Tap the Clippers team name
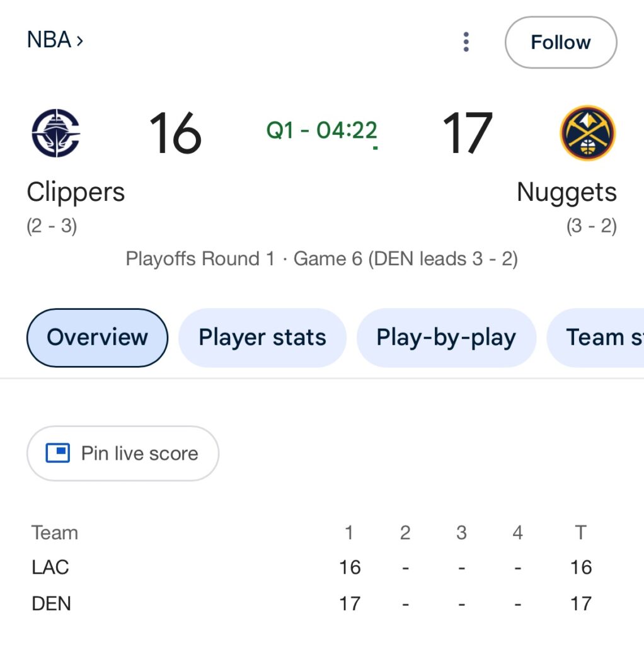This screenshot has height=645, width=644. (x=76, y=192)
